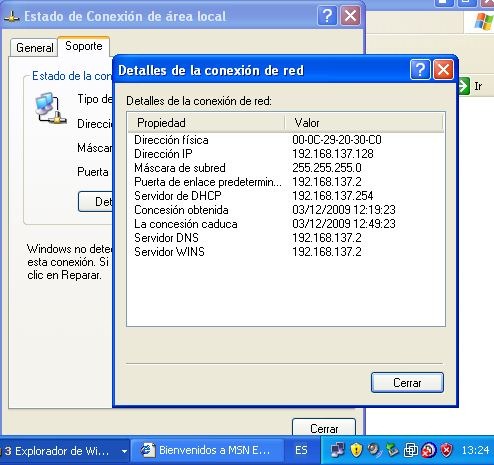Click the DHCP value 192.168.137.254
Image resolution: width=494 pixels, height=465 pixels.
click(333, 196)
